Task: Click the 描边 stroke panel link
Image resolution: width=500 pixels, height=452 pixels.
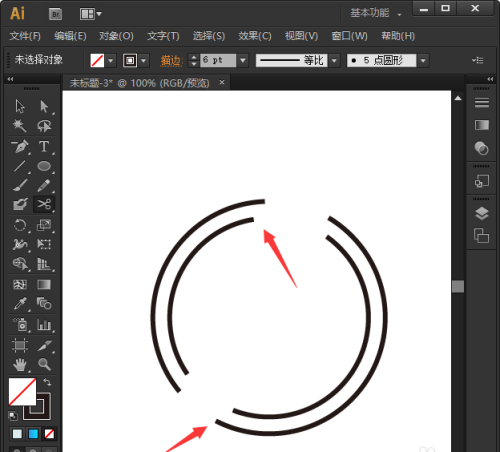Action: coord(171,61)
